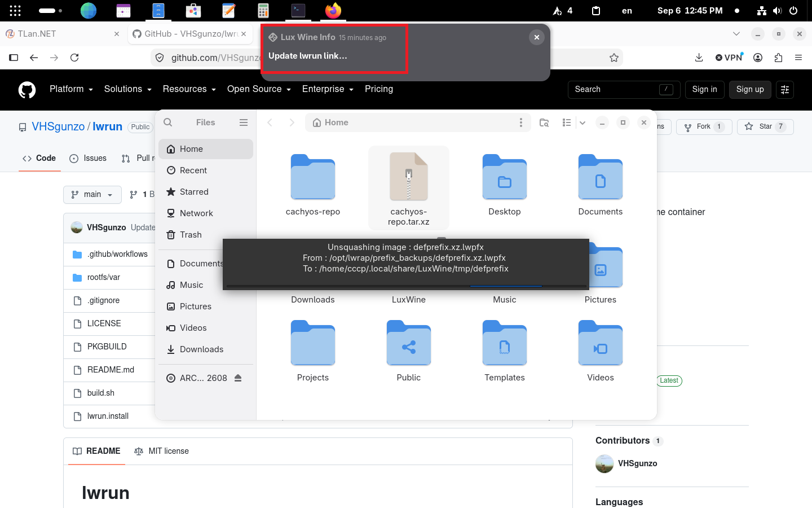Open Starred in the Files sidebar
The height and width of the screenshot is (508, 812).
206,192
